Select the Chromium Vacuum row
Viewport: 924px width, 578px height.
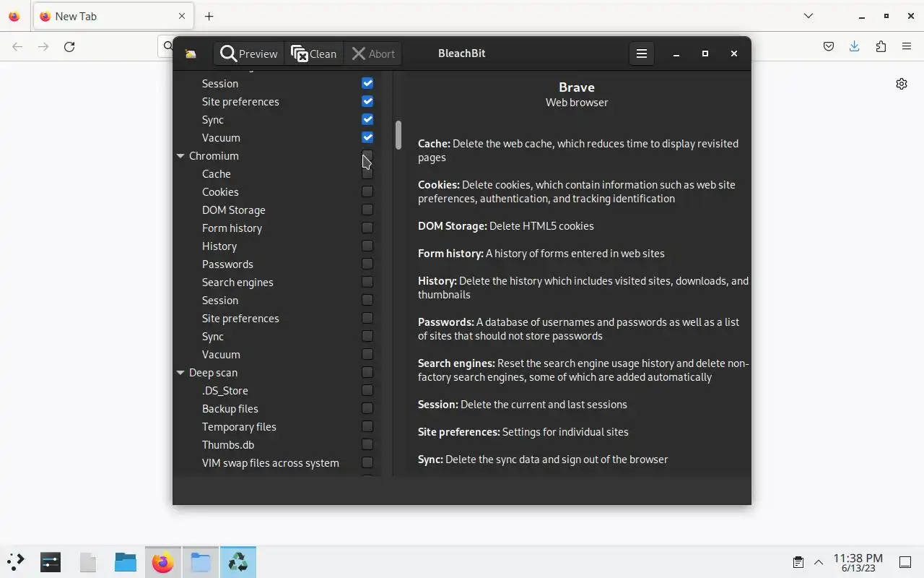(277, 354)
